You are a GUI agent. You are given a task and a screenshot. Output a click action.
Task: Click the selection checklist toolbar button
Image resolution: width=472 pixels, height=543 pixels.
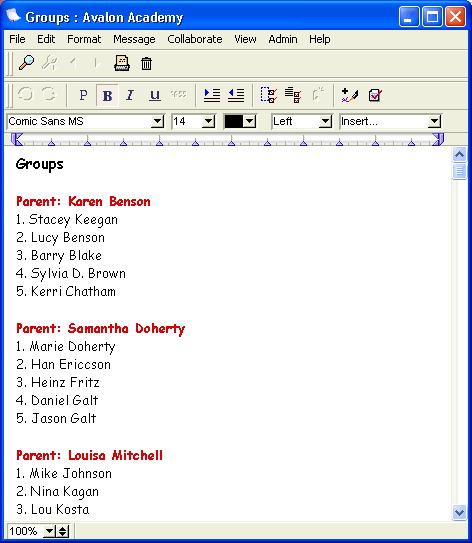click(x=269, y=95)
